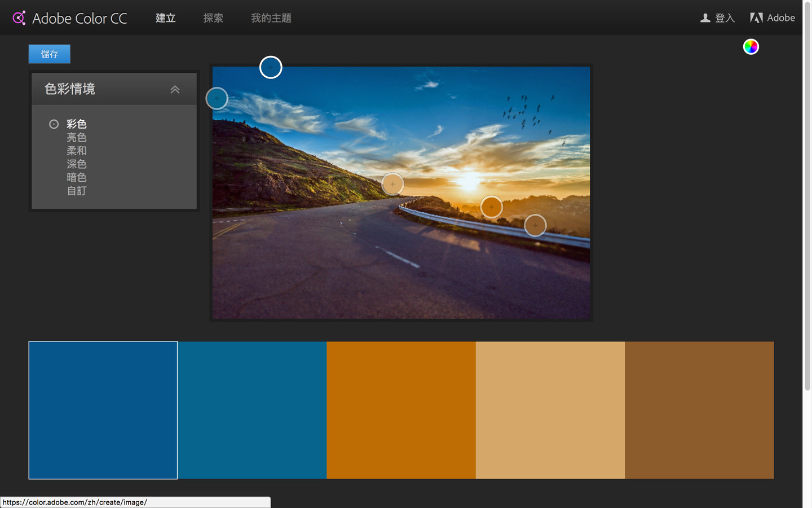The width and height of the screenshot is (812, 508).
Task: Click the tan picker marker on the road curve
Action: (392, 184)
